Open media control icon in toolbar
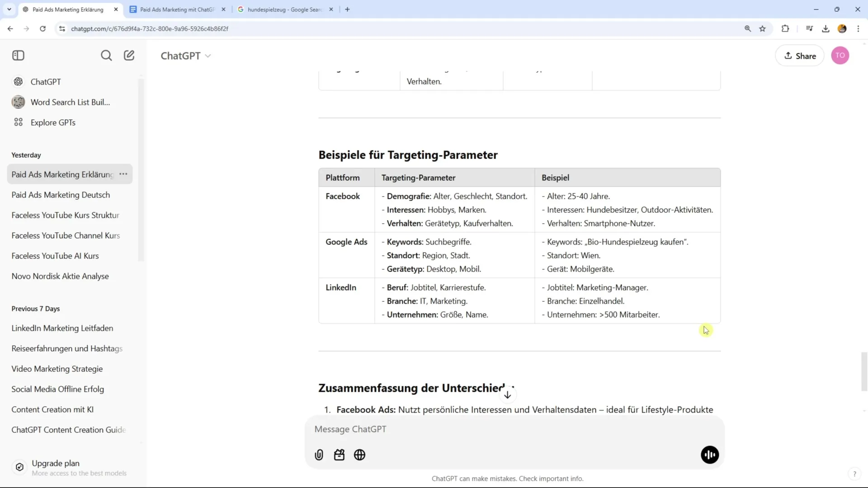The image size is (868, 488). coord(809,28)
